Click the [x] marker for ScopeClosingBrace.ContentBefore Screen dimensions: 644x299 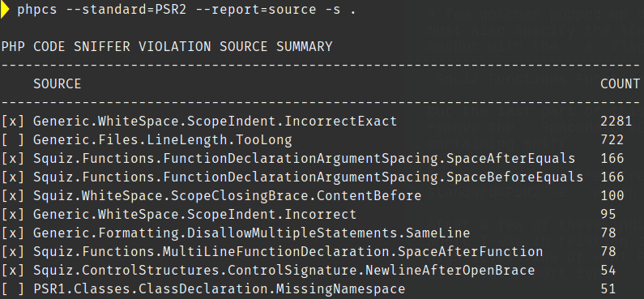coord(13,195)
